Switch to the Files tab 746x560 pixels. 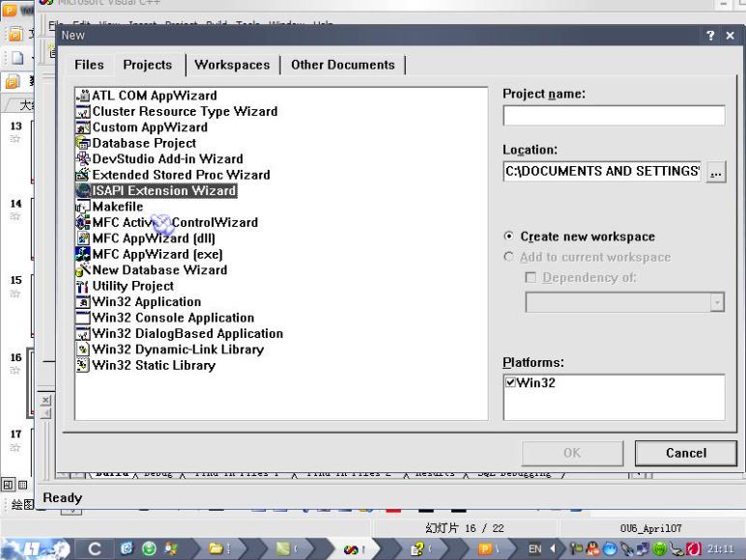point(89,65)
